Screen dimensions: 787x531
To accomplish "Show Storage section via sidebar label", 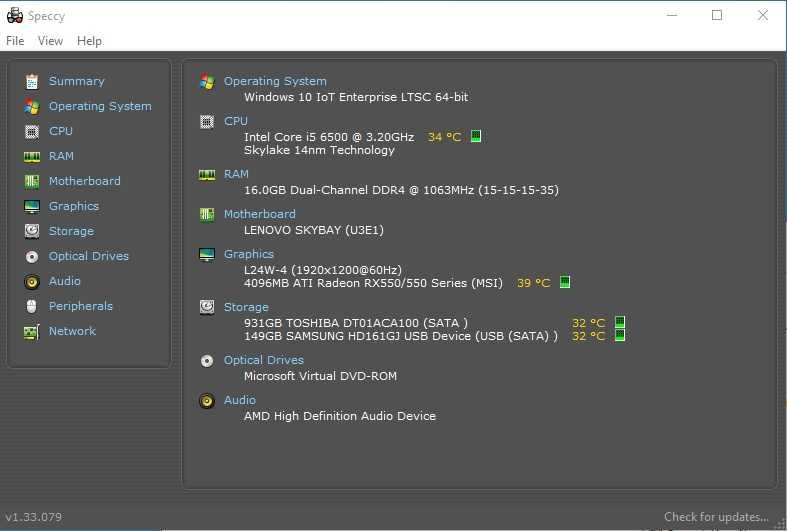I will coord(71,231).
